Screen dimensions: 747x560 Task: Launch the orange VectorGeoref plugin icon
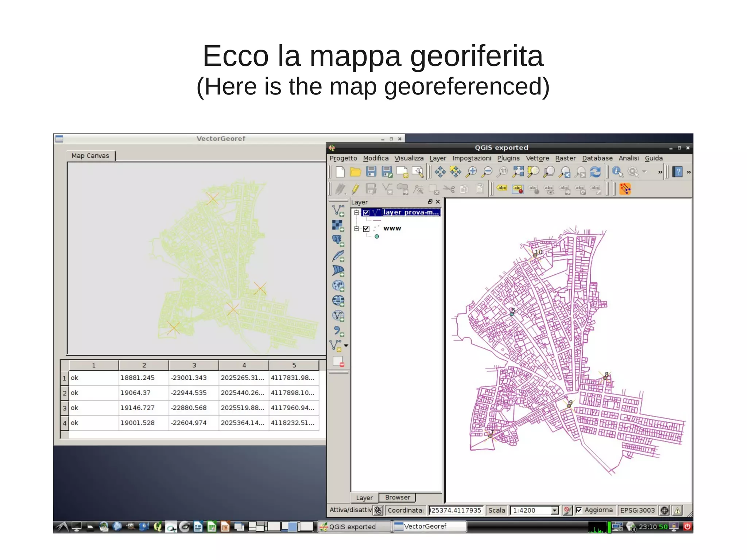(x=625, y=189)
